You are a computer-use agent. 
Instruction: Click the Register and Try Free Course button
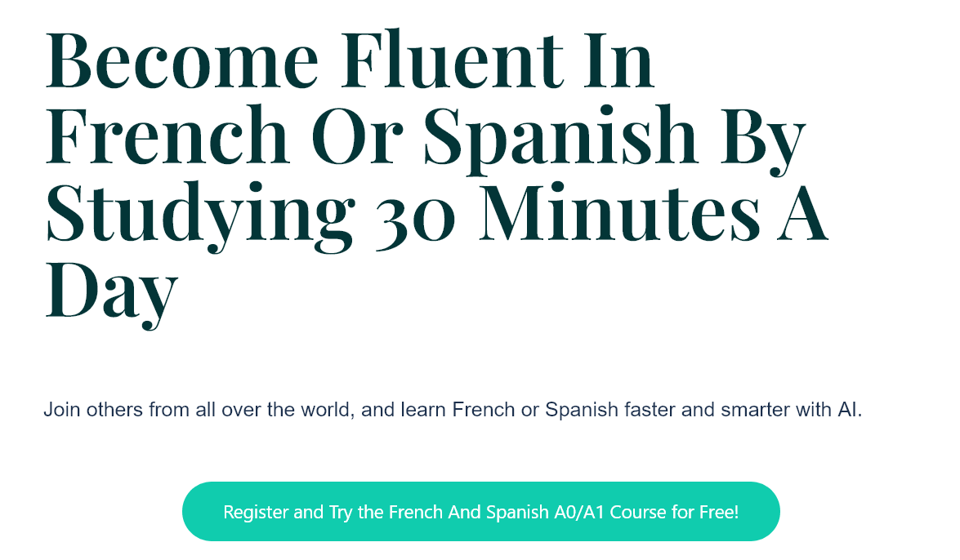click(480, 511)
